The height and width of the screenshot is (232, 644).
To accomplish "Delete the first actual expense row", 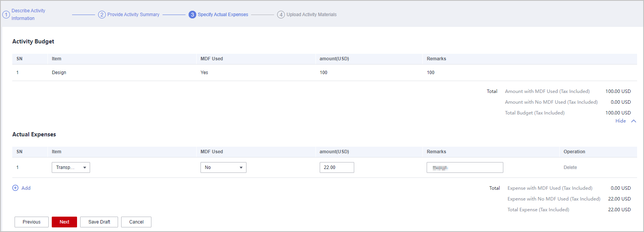I will coord(570,167).
